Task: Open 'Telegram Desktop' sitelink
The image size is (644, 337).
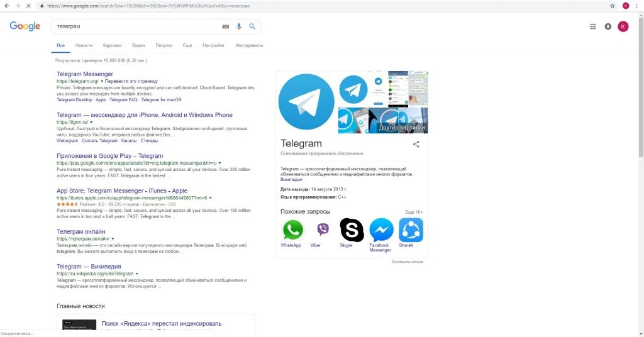Action: coord(74,100)
